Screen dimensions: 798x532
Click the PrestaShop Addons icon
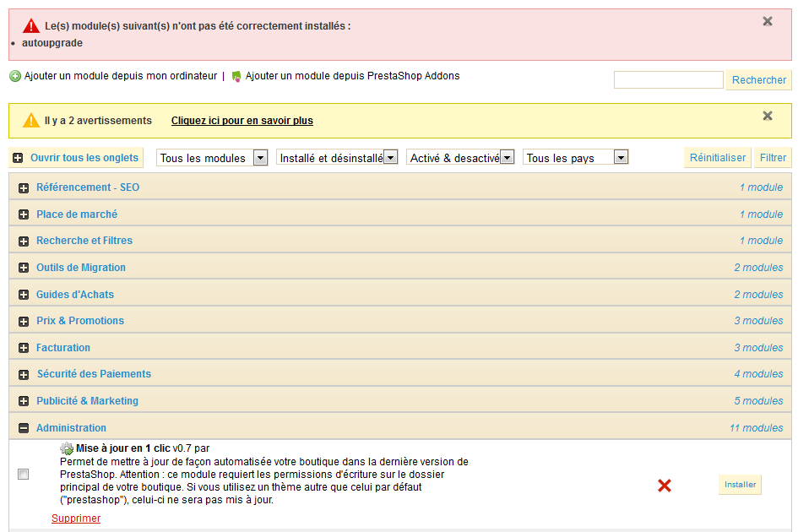point(236,76)
